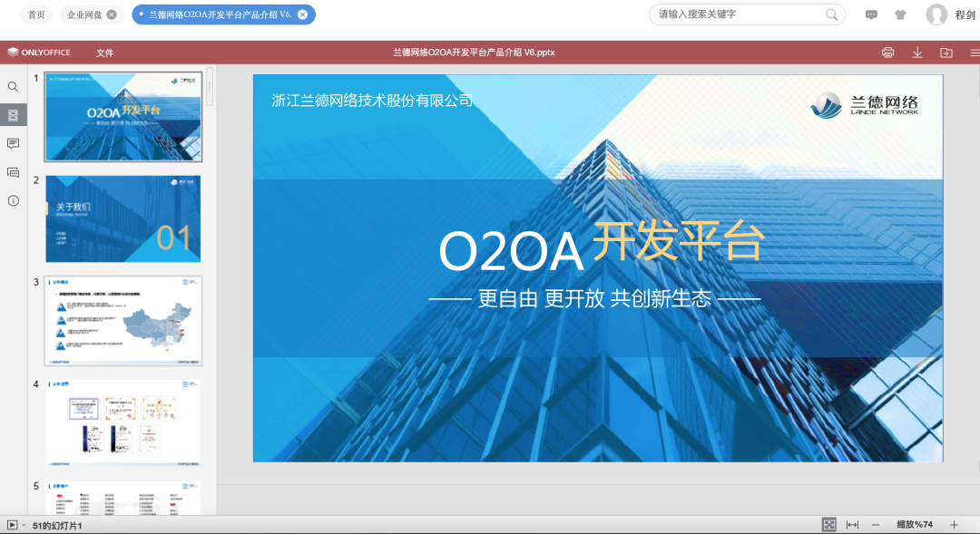Fit slide to width
This screenshot has height=534, width=980.
[x=852, y=525]
